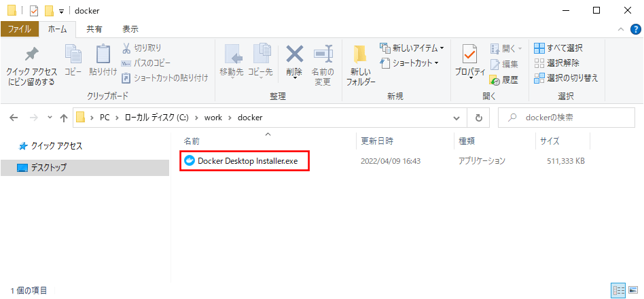This screenshot has height=299, width=644.
Task: Switch to details view in status bar
Action: (618, 291)
